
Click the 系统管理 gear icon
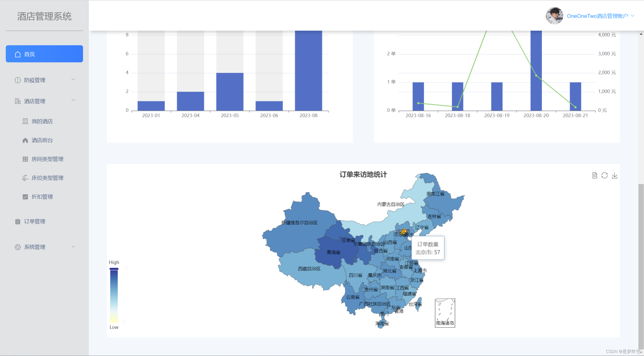tap(18, 247)
